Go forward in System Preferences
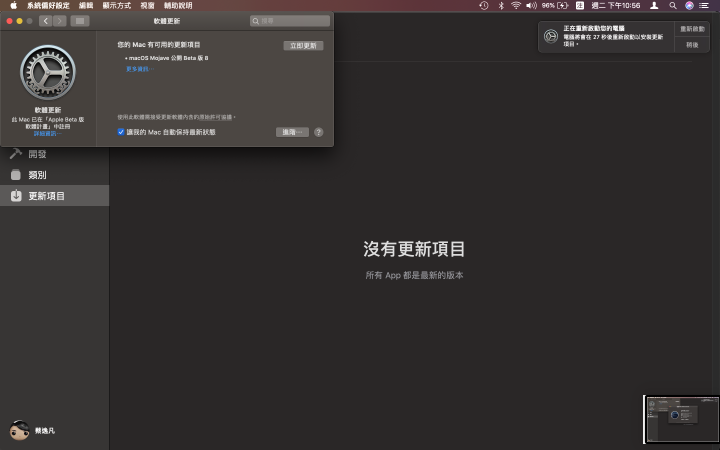The image size is (720, 450). [60, 21]
